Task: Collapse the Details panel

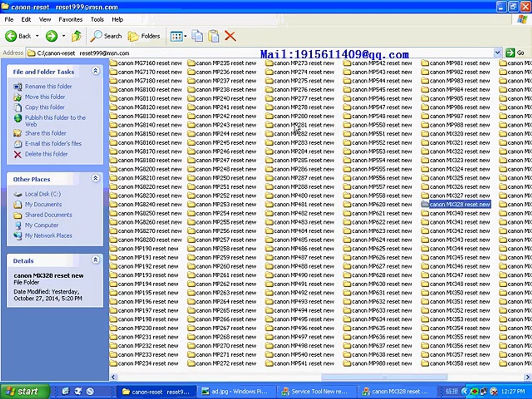Action: [x=95, y=260]
